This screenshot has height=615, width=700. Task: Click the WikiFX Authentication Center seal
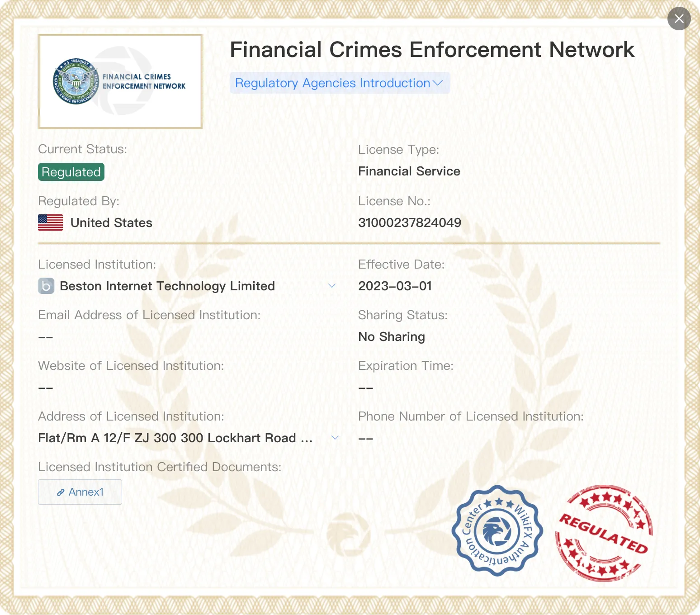click(x=497, y=531)
